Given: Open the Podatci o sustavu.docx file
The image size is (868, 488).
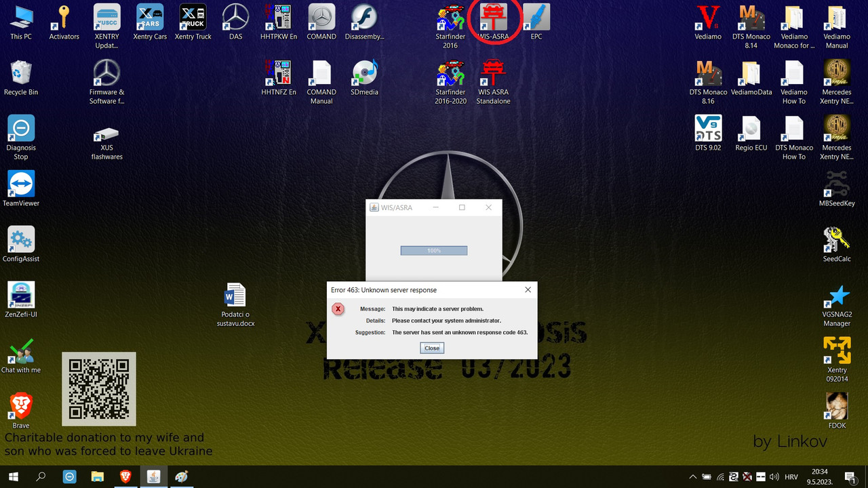Looking at the screenshot, I should (235, 304).
